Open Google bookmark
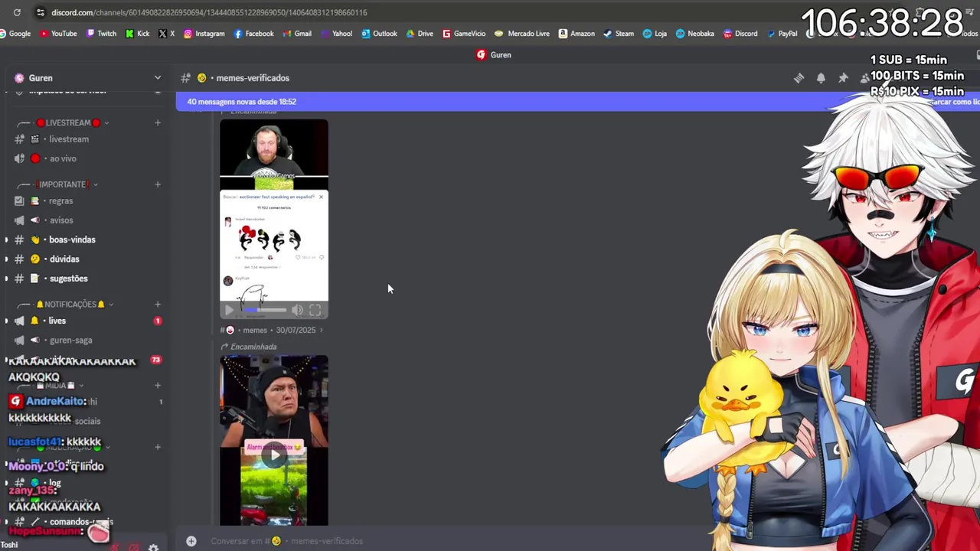Viewport: 980px width, 551px height. [15, 34]
